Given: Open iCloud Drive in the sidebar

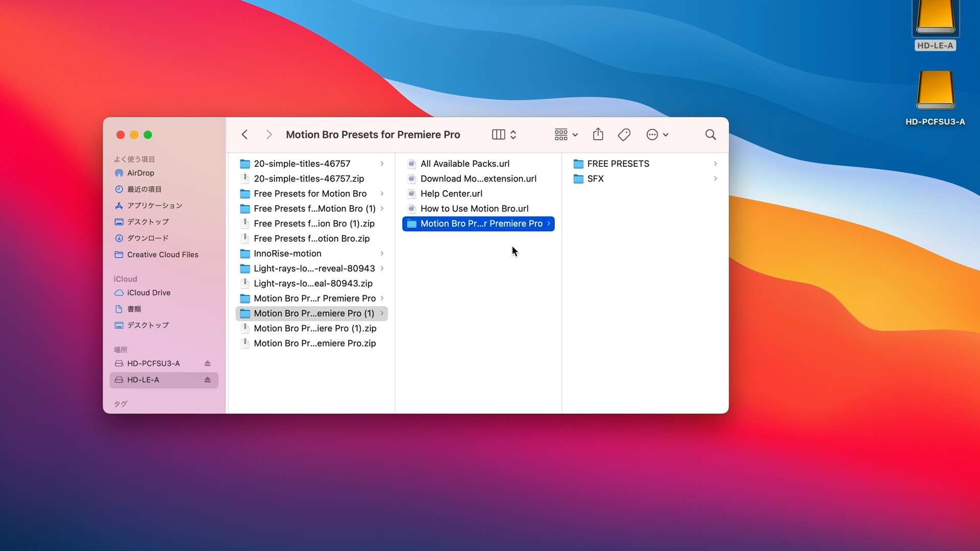Looking at the screenshot, I should pyautogui.click(x=164, y=293).
